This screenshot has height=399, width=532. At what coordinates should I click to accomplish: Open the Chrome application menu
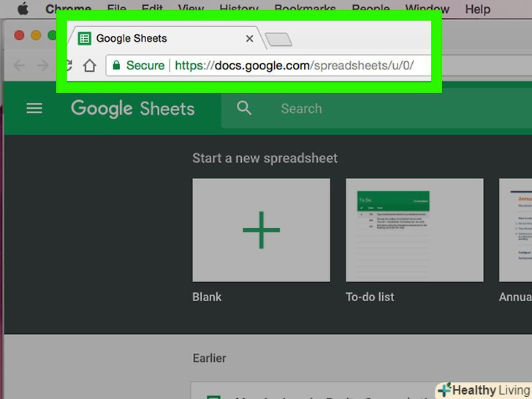(68, 9)
